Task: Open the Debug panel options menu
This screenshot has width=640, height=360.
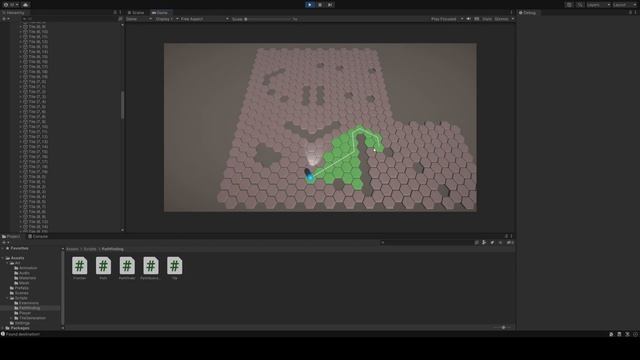Action: (x=636, y=13)
